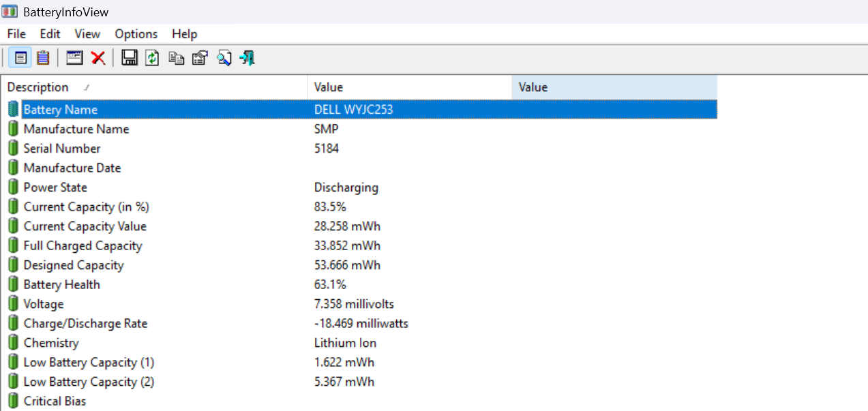Exit application using door arrow icon
868x411 pixels.
pyautogui.click(x=248, y=58)
